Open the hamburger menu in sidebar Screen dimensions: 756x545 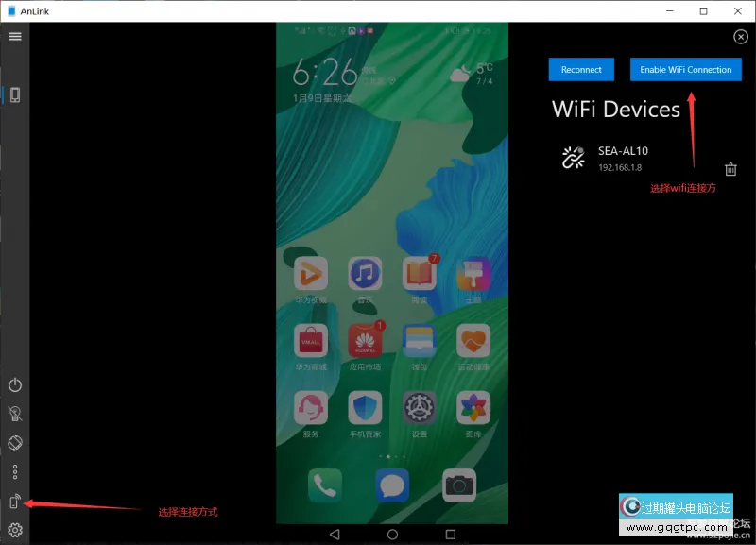15,36
